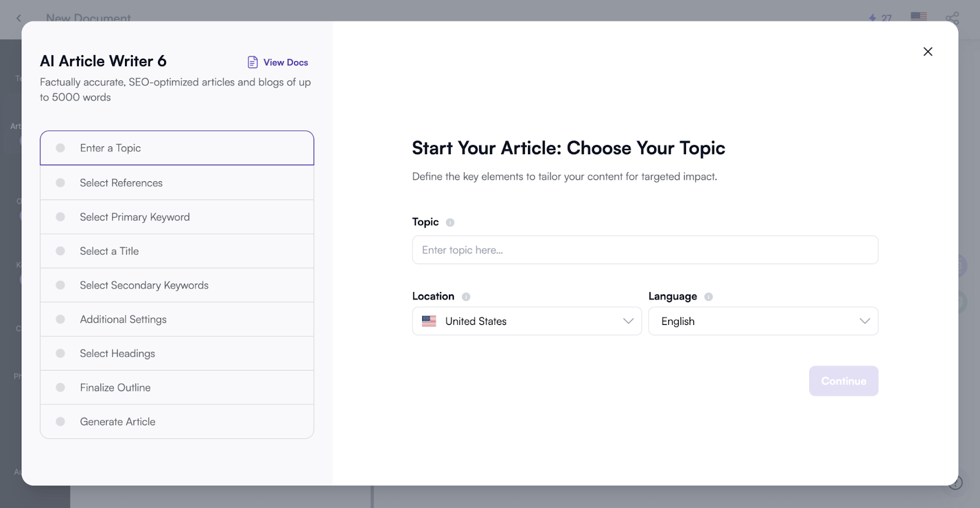Click the Topic info icon
Image resolution: width=980 pixels, height=508 pixels.
[450, 223]
